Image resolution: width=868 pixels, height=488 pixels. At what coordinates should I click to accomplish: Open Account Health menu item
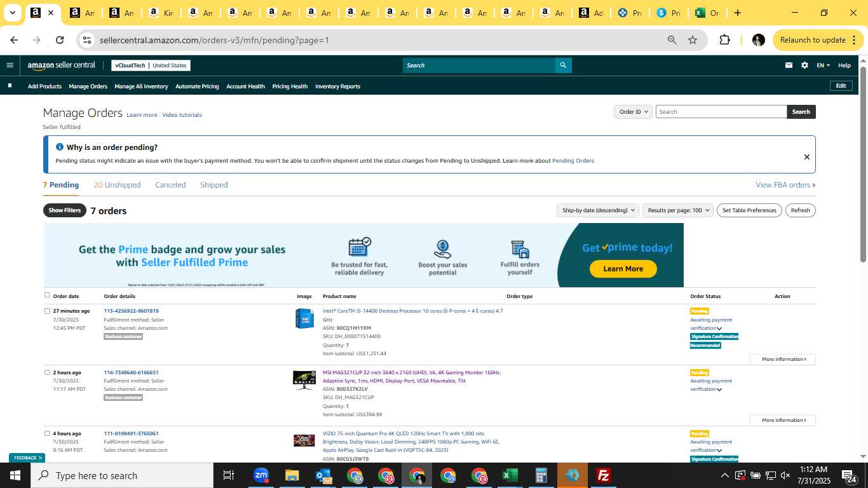245,86
